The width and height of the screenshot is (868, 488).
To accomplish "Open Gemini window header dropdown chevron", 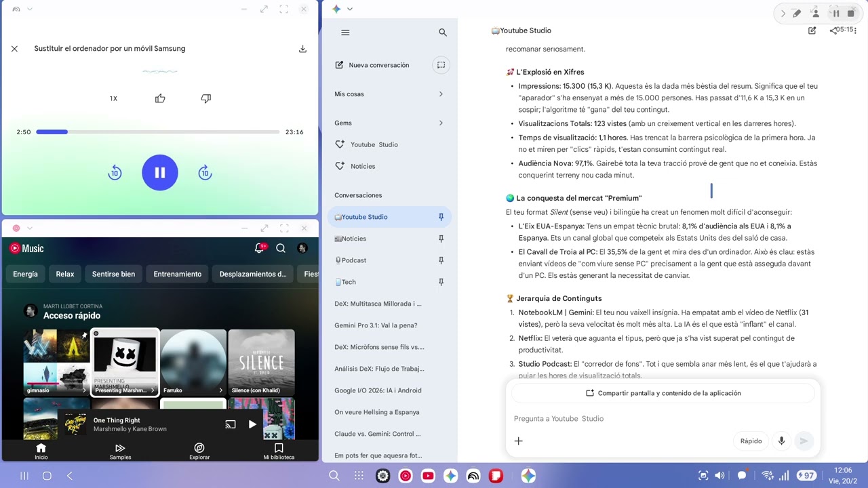I will (x=350, y=9).
